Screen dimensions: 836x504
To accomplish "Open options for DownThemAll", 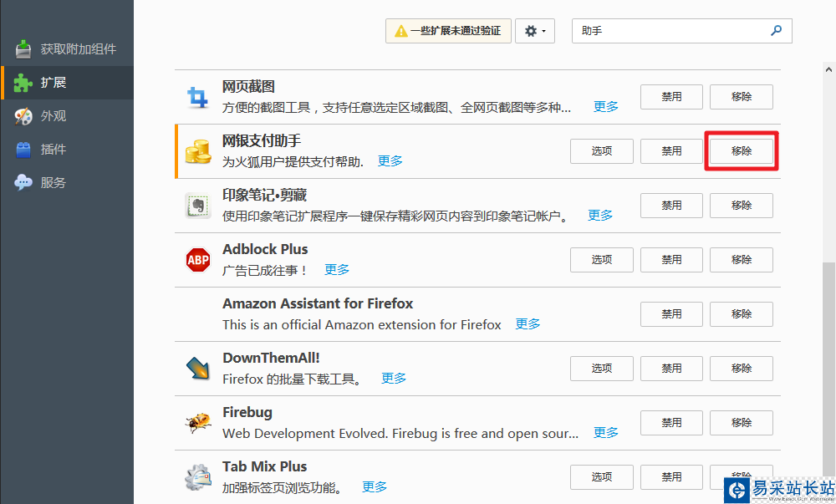I will [602, 369].
